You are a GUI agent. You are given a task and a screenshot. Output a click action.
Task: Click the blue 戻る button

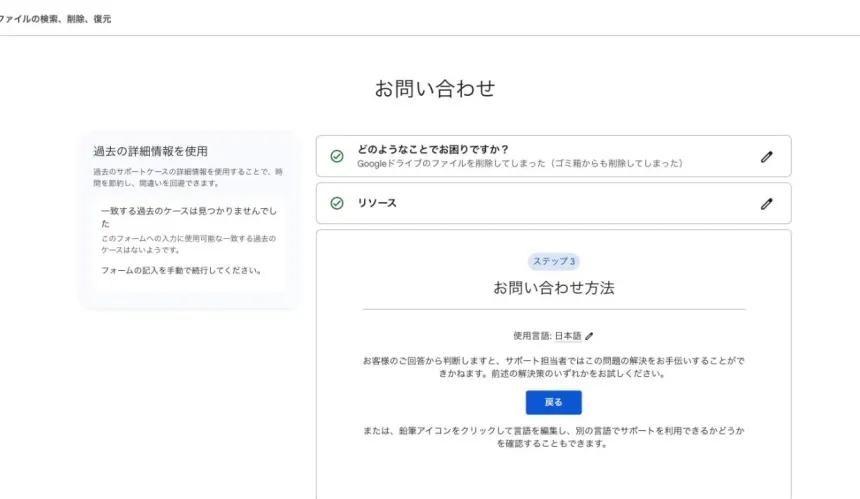(553, 402)
